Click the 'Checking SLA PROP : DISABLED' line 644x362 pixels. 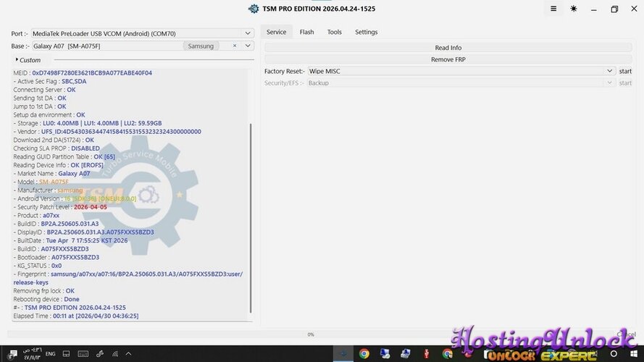[x=57, y=148]
